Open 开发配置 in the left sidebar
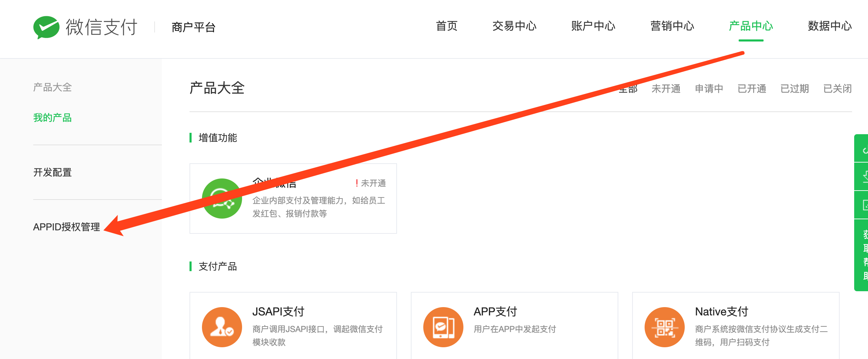Screen dimensions: 868x359 pos(53,172)
